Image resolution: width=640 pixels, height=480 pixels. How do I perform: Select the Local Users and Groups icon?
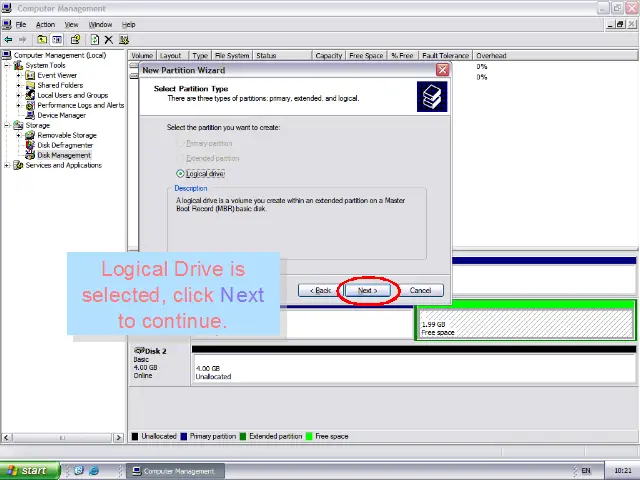[x=30, y=95]
